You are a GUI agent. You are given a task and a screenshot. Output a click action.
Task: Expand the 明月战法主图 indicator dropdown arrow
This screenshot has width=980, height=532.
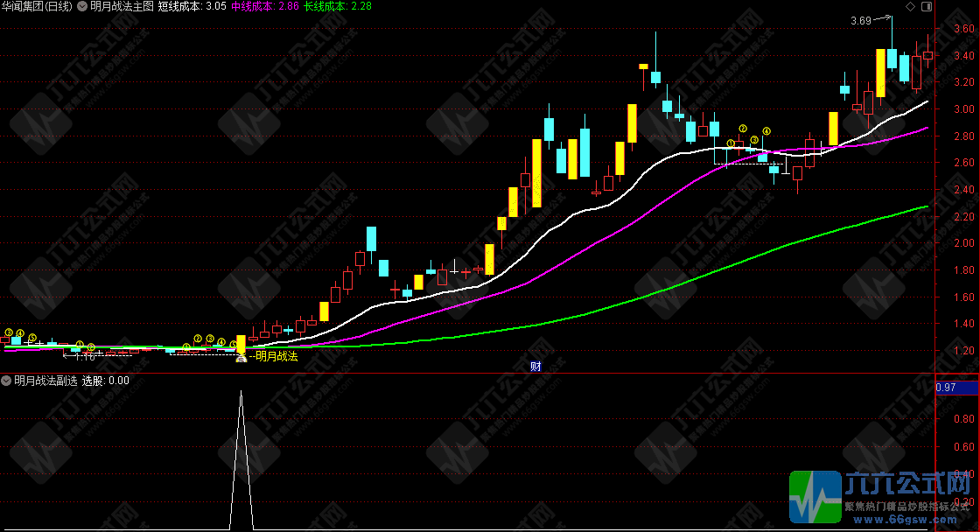click(82, 6)
